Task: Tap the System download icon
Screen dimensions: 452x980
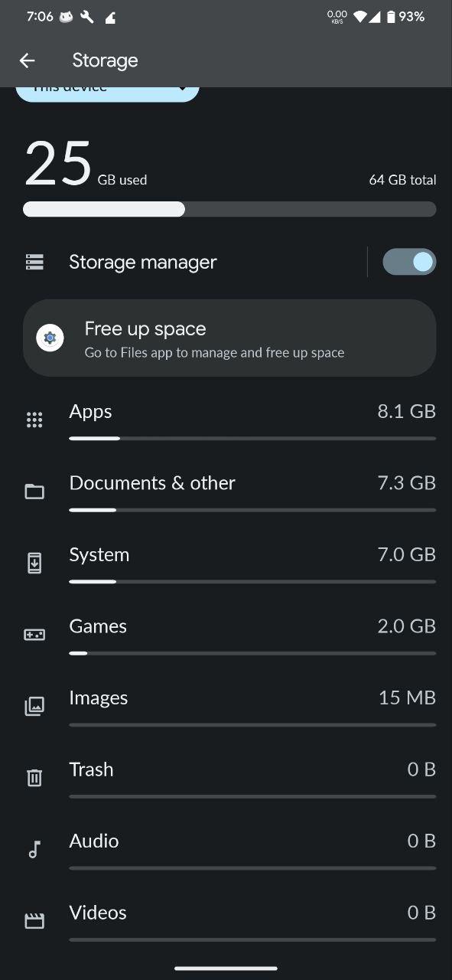Action: tap(34, 563)
